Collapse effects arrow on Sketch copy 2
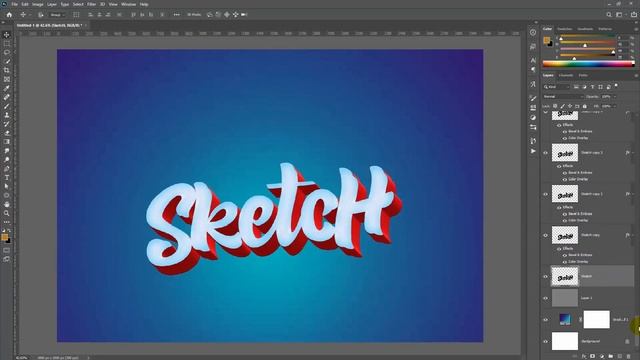This screenshot has height=360, width=640. 633,194
